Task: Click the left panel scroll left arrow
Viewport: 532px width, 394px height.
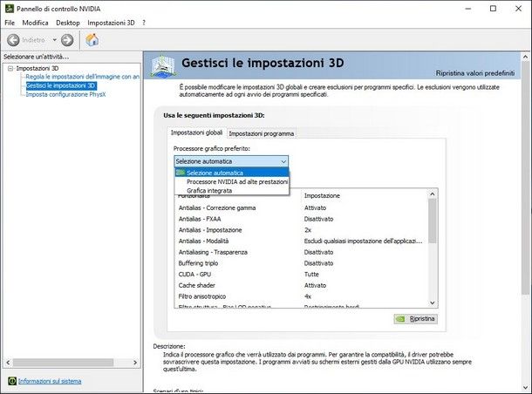Action: (8, 363)
